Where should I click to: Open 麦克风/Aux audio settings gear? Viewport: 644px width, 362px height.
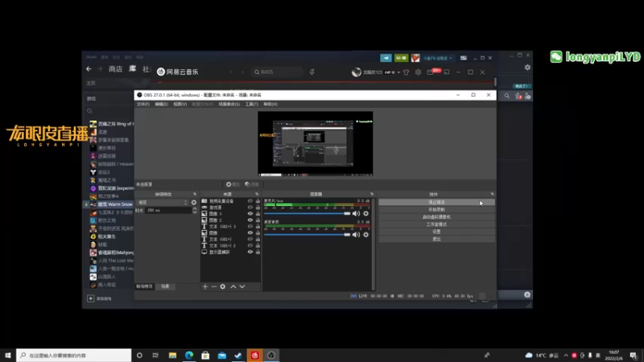pyautogui.click(x=366, y=213)
